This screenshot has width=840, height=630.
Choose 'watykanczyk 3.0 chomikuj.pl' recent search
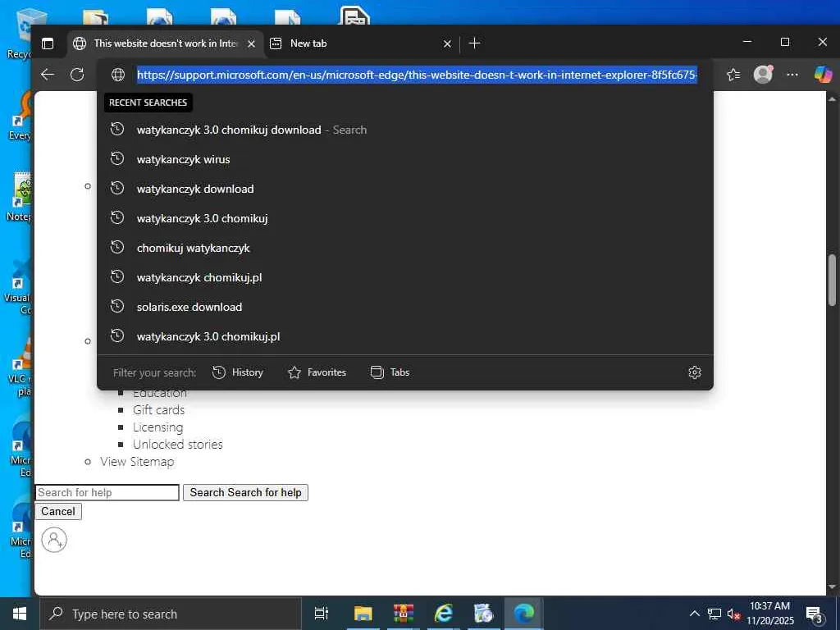[405, 336]
